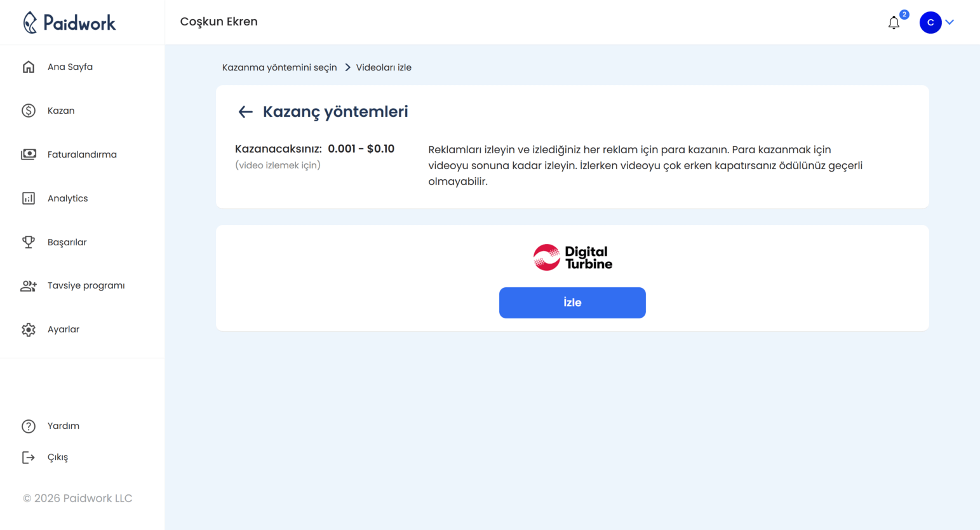Screen dimensions: 980x530
Task: Select the Videoları izle breadcrumb item
Action: (x=384, y=67)
